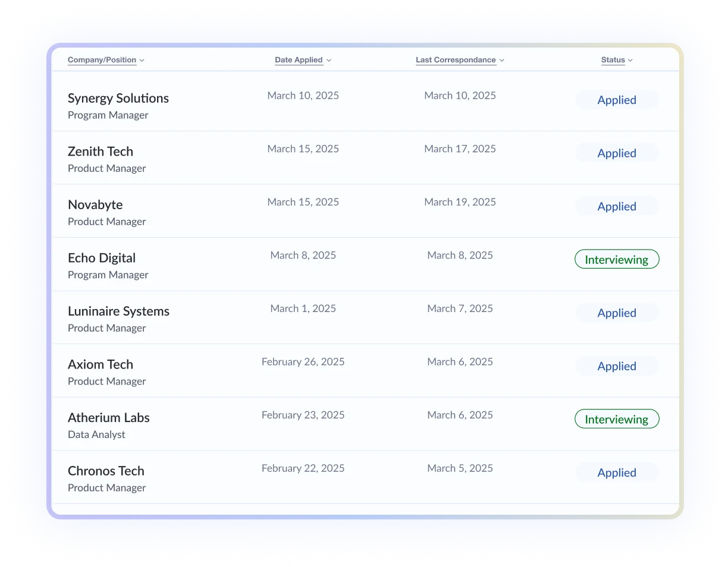
Task: Click Applied status badge for Novabyte
Action: click(x=617, y=206)
